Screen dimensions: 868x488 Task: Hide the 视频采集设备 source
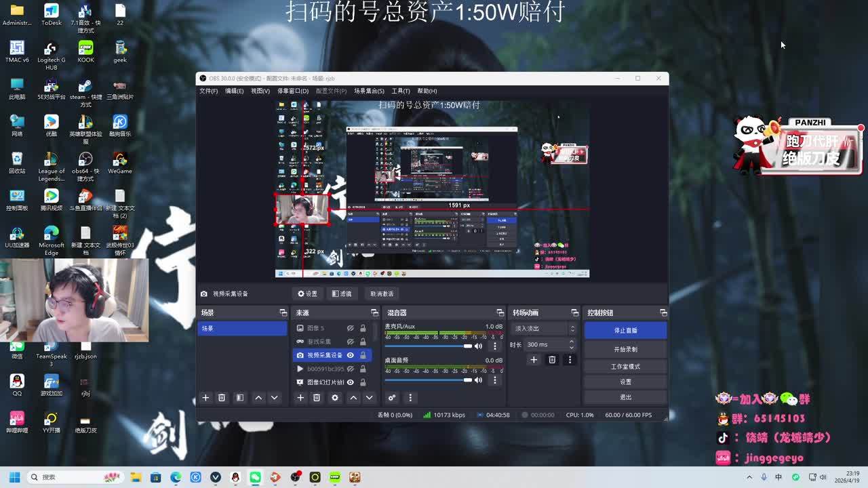click(351, 355)
